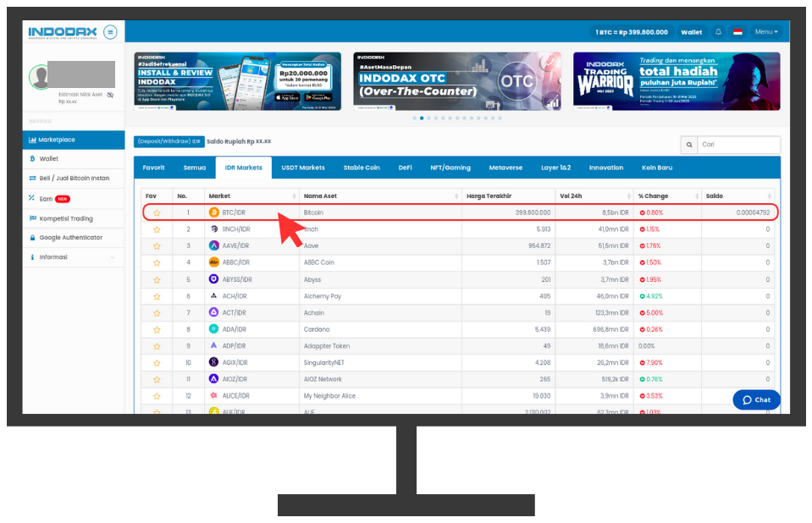Open the ADA/IDR market pair
Viewport: 812px width, 523px height.
234,329
